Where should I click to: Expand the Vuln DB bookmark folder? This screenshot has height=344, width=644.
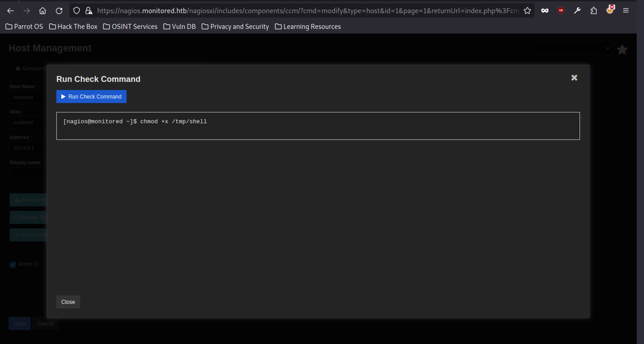pyautogui.click(x=179, y=27)
